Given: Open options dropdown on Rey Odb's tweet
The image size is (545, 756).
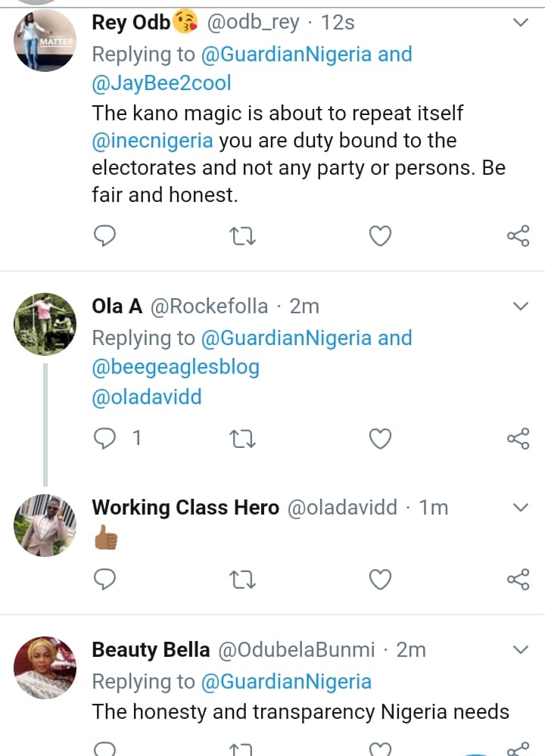Looking at the screenshot, I should [521, 23].
